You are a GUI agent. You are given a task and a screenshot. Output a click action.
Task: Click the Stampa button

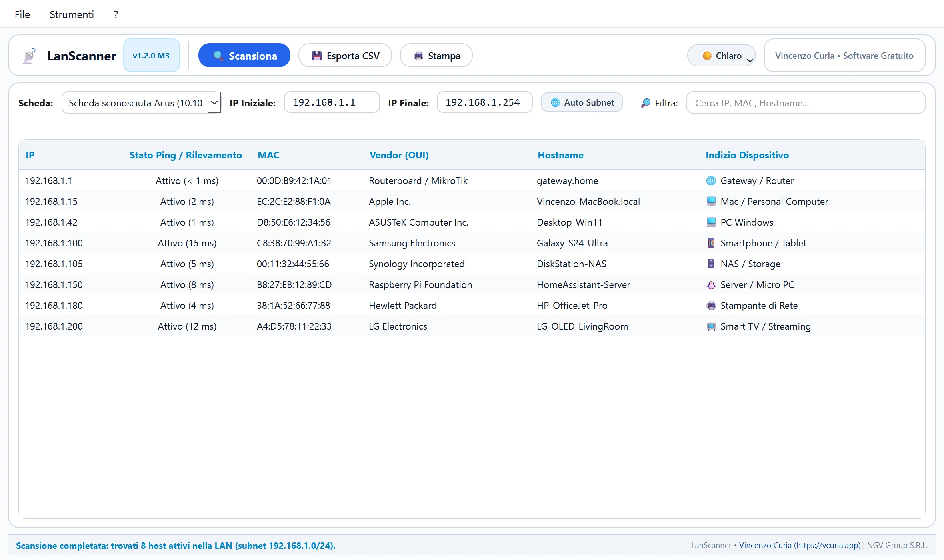click(x=436, y=56)
